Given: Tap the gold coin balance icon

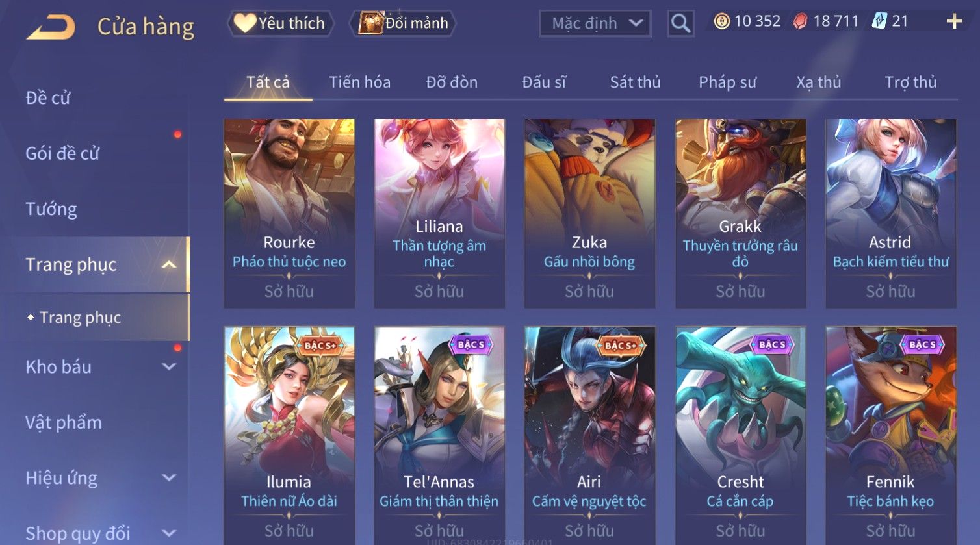Looking at the screenshot, I should point(721,21).
